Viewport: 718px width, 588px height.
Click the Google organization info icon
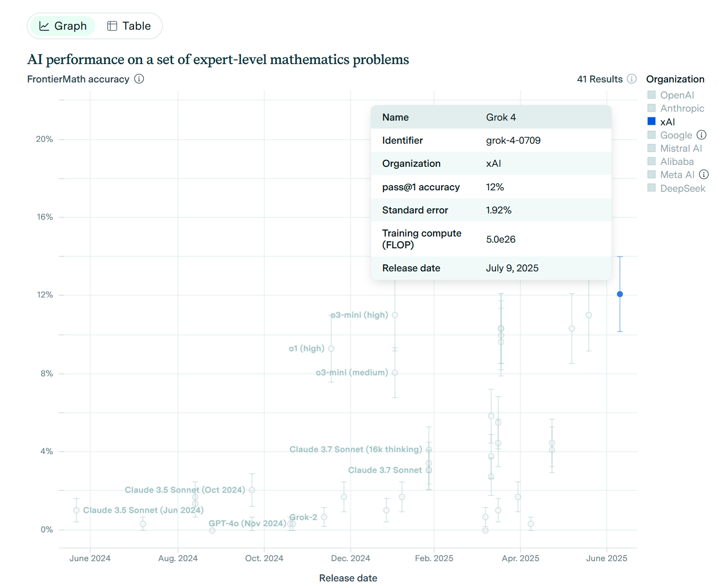[x=701, y=135]
